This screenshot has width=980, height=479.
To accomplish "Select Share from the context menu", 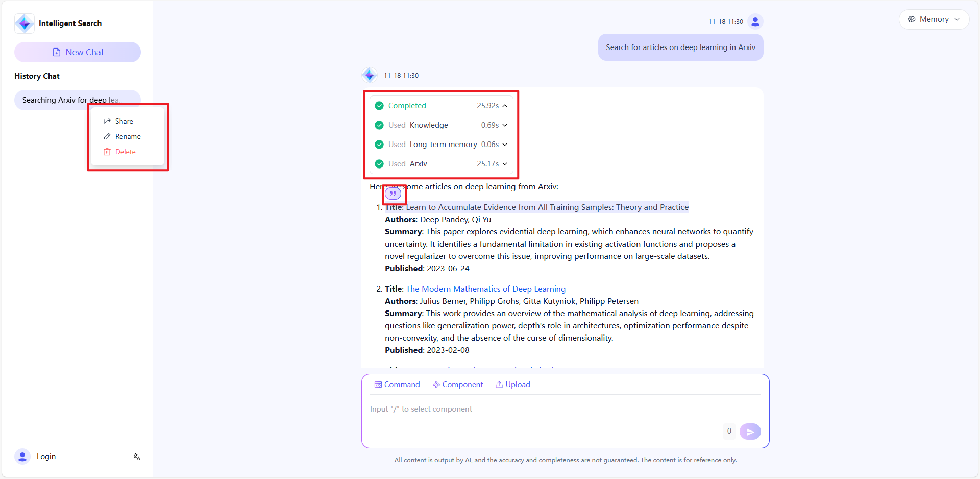I will coord(124,121).
